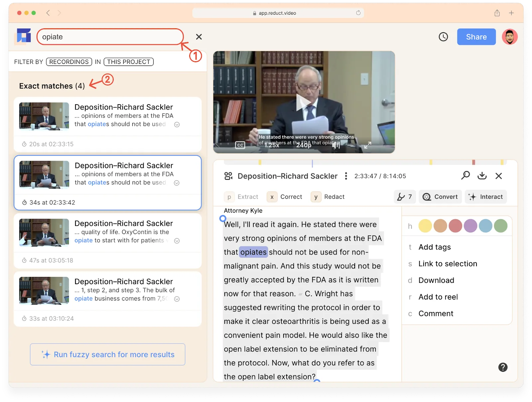Select the Extract action
The image size is (532, 402).
(x=241, y=197)
